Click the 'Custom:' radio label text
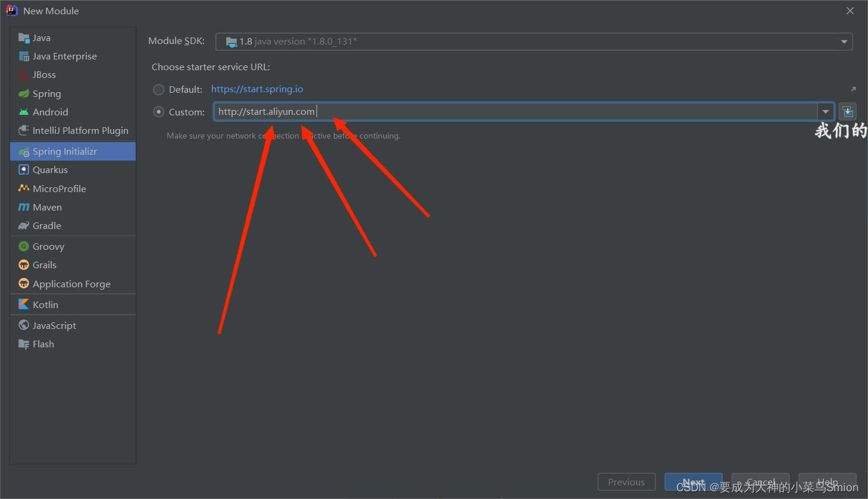 pyautogui.click(x=187, y=112)
